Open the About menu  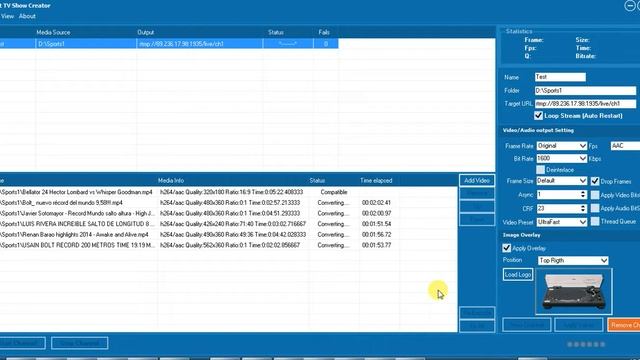click(27, 16)
